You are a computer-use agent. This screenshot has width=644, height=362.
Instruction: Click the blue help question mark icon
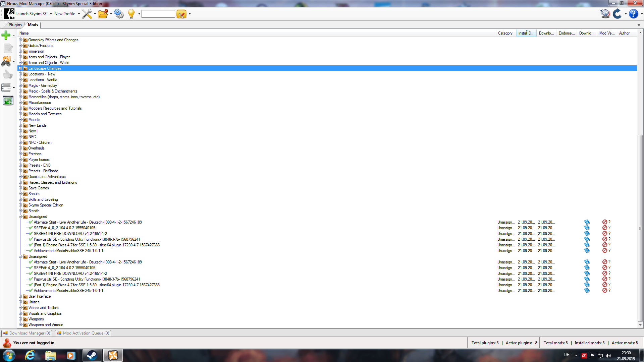[x=633, y=14]
